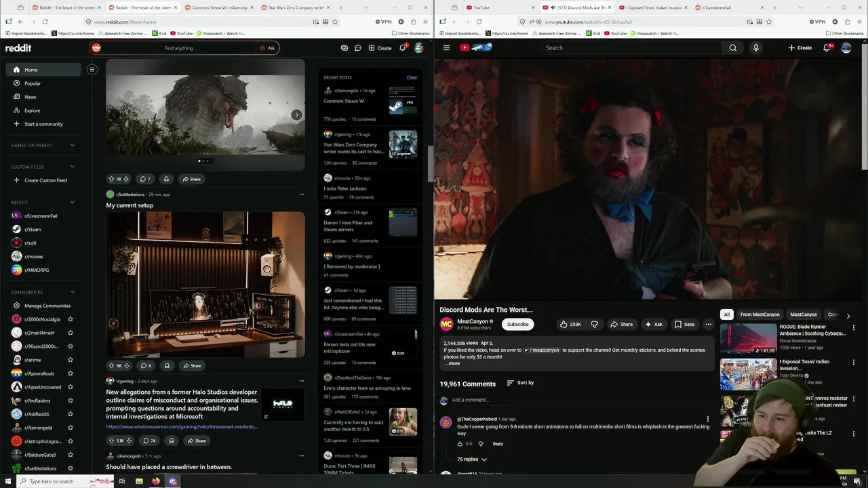Upvote the My current setup post
Viewport: 868px width, 488px height.
point(111,366)
